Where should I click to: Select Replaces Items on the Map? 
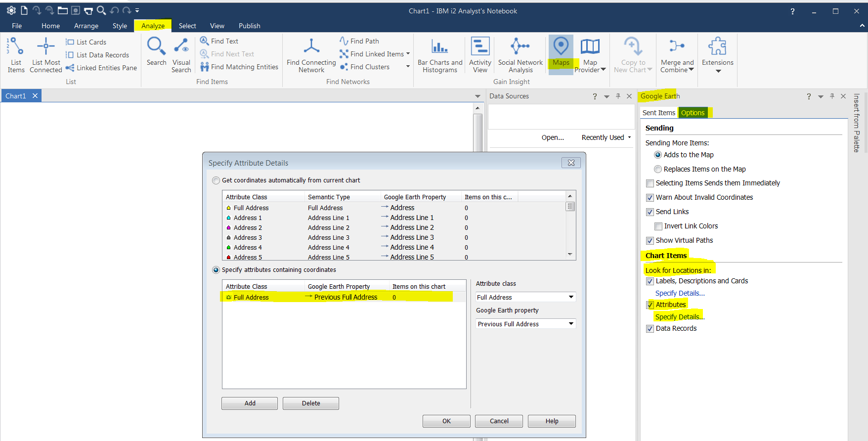pos(658,169)
